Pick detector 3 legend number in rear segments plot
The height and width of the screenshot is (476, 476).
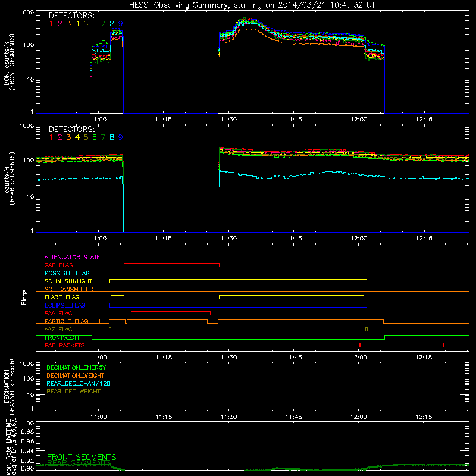click(x=68, y=137)
